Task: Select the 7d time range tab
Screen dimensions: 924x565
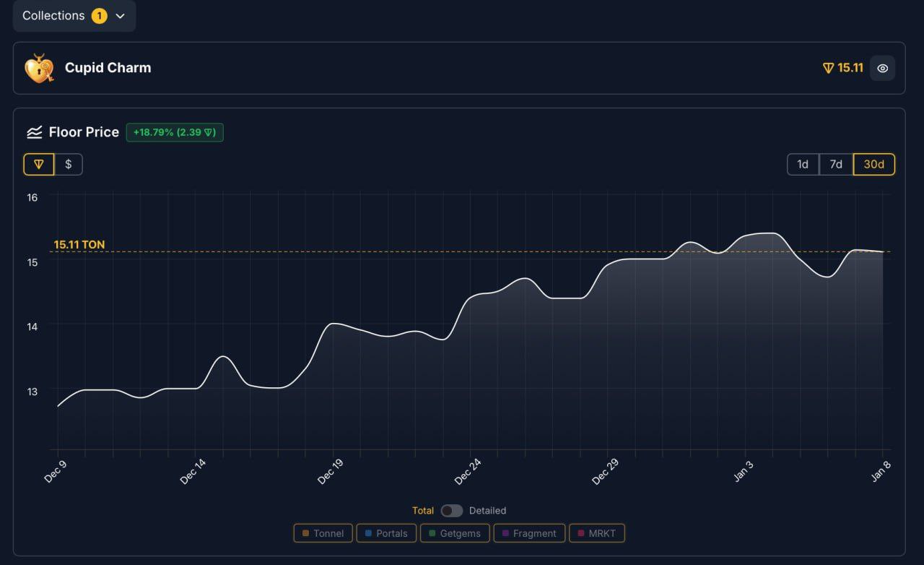Action: coord(836,165)
